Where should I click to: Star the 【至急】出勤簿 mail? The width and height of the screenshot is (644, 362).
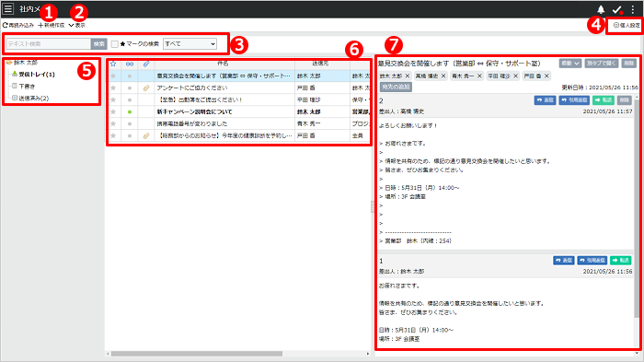tap(113, 100)
